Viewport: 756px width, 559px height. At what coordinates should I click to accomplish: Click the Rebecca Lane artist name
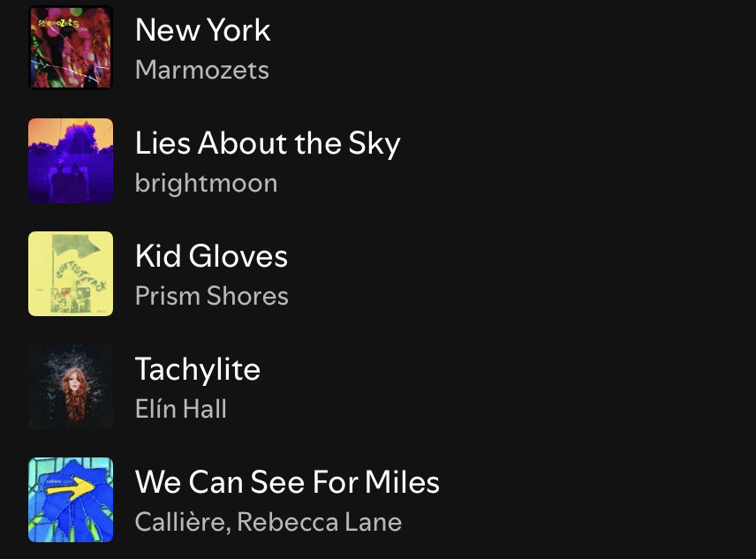click(319, 522)
